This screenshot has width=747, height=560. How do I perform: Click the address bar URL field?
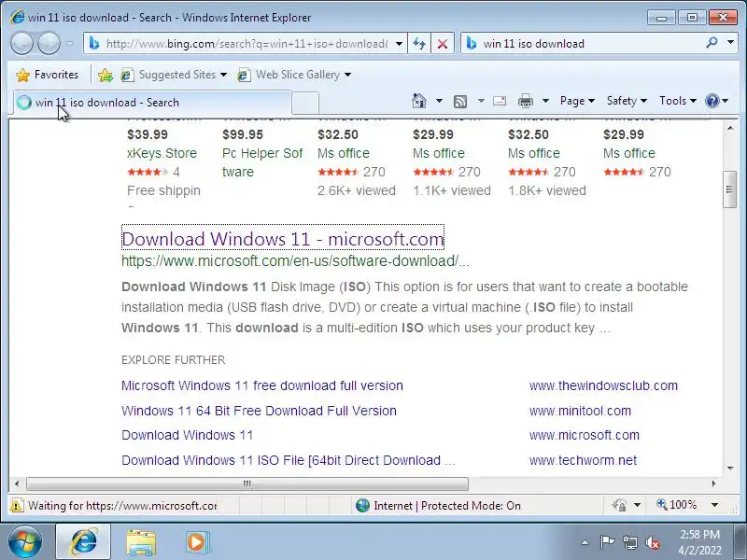click(245, 44)
